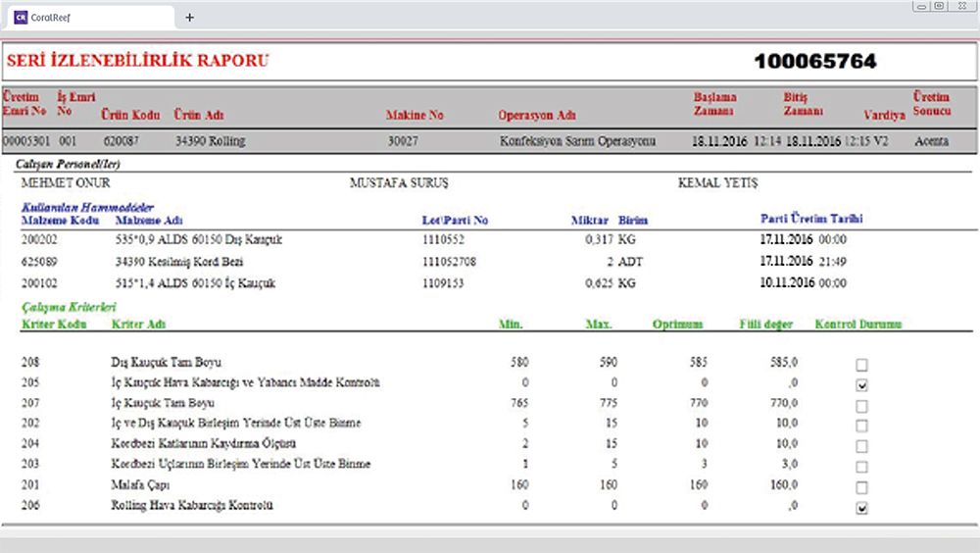The height and width of the screenshot is (553, 980).
Task: Click the Konfeksiyon Sarım Operasyonu operation name
Action: click(577, 141)
